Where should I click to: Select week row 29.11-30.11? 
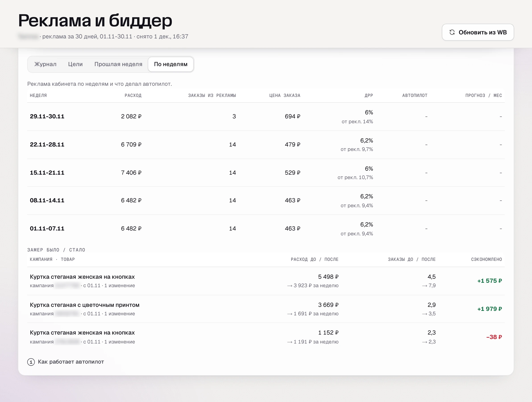coord(266,117)
